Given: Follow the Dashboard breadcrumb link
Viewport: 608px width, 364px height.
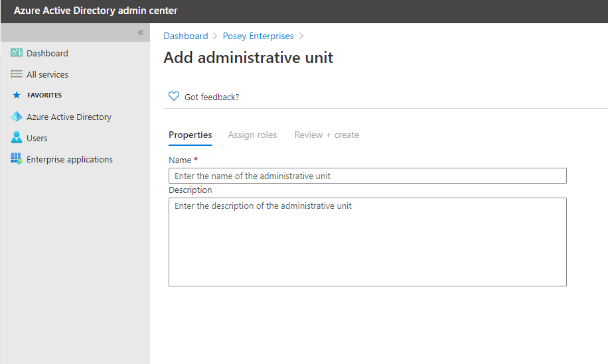Looking at the screenshot, I should click(186, 36).
